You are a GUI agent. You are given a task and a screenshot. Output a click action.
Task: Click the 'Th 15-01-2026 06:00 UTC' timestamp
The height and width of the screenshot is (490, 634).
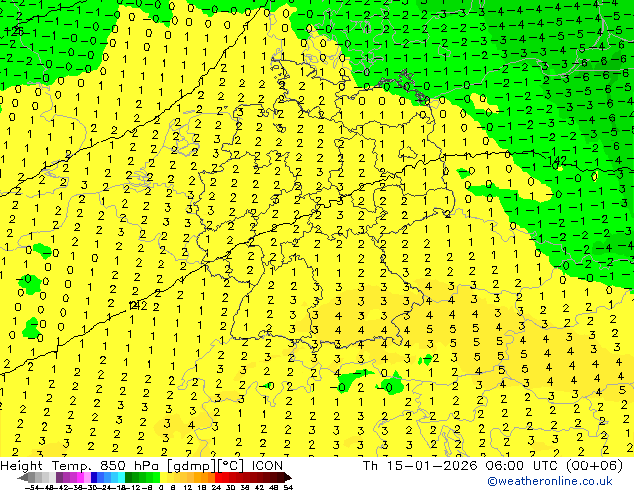(x=461, y=466)
